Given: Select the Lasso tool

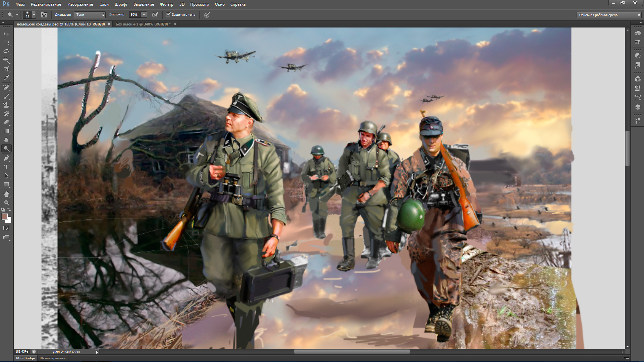Looking at the screenshot, I should [6, 52].
